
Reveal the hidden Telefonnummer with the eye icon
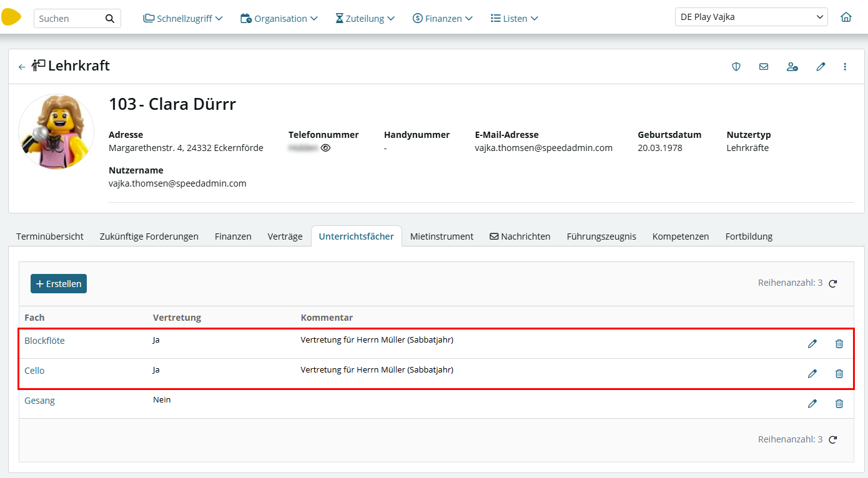pyautogui.click(x=325, y=149)
